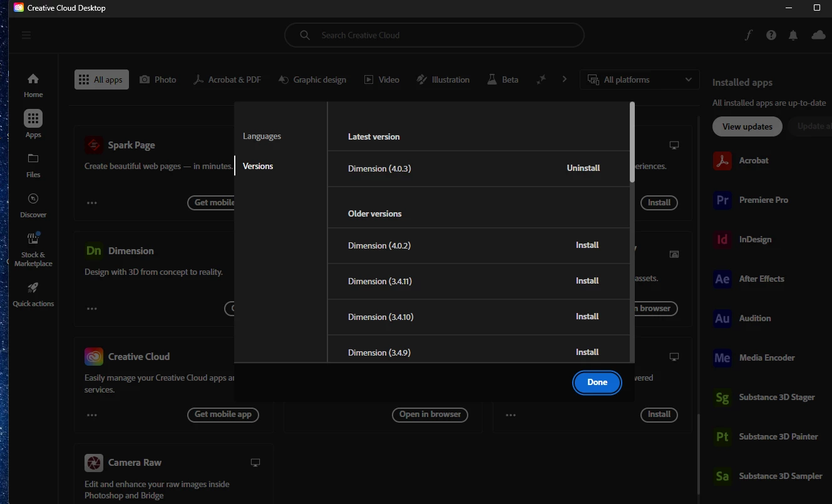The width and height of the screenshot is (832, 504).
Task: Click the InDesign app icon
Action: point(722,239)
